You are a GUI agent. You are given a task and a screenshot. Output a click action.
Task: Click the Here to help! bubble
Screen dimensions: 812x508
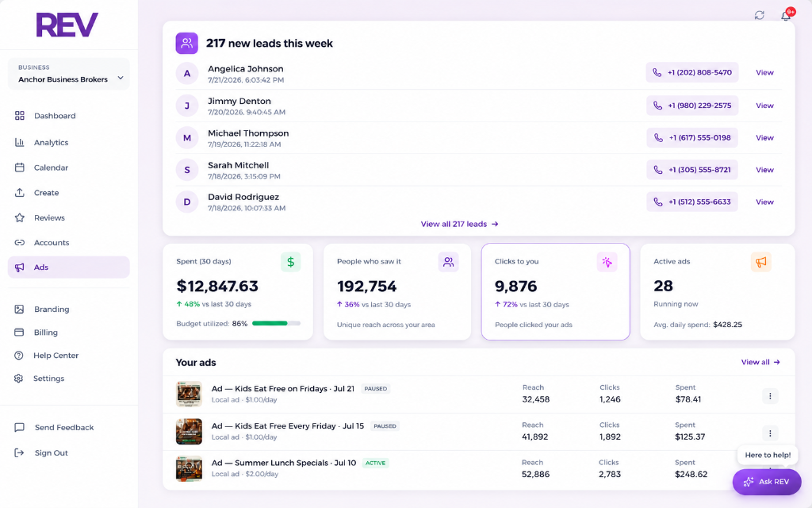coord(768,455)
